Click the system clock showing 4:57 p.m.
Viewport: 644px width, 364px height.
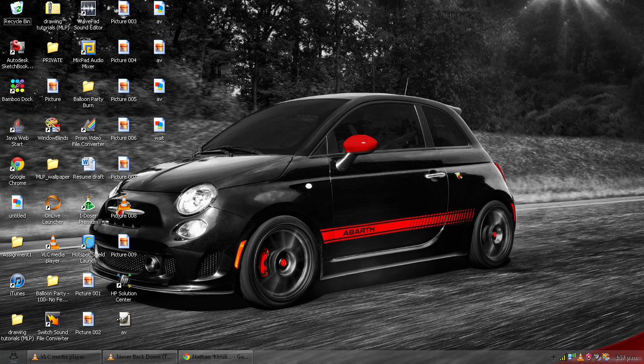click(626, 357)
